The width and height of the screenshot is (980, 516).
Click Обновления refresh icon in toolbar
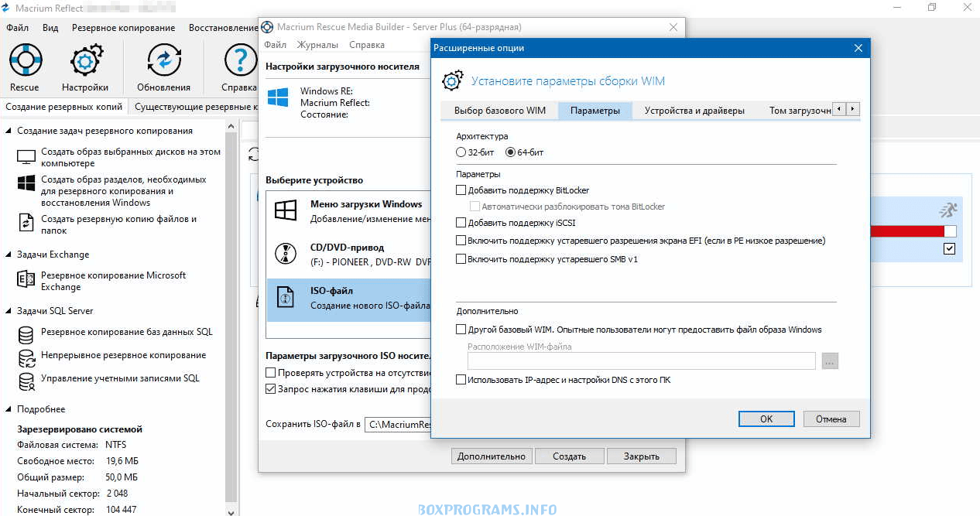[x=163, y=60]
